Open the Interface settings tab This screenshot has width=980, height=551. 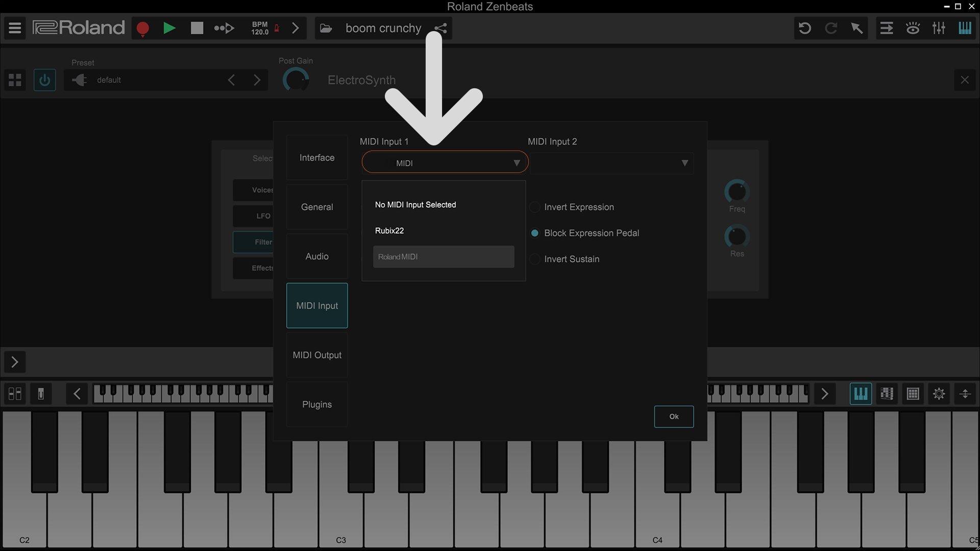317,158
